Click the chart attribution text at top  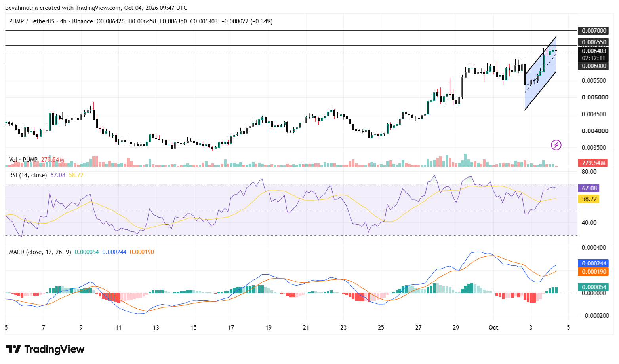96,8
